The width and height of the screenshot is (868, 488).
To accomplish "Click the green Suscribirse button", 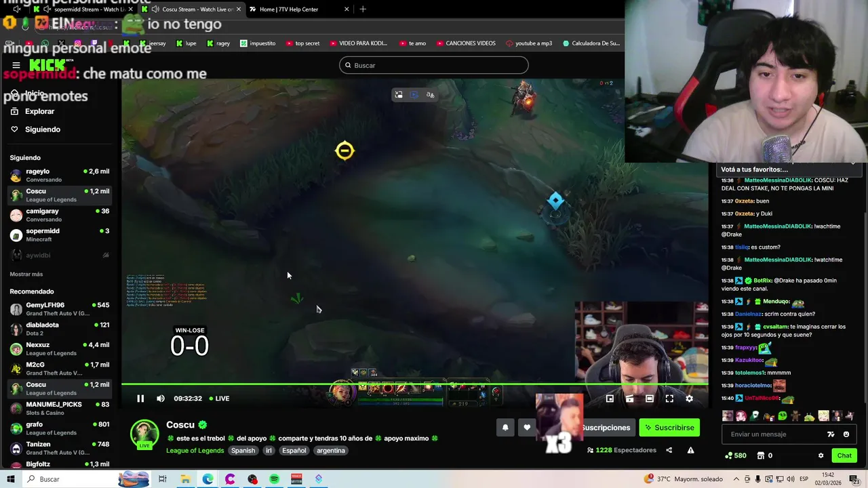I will coord(669,428).
